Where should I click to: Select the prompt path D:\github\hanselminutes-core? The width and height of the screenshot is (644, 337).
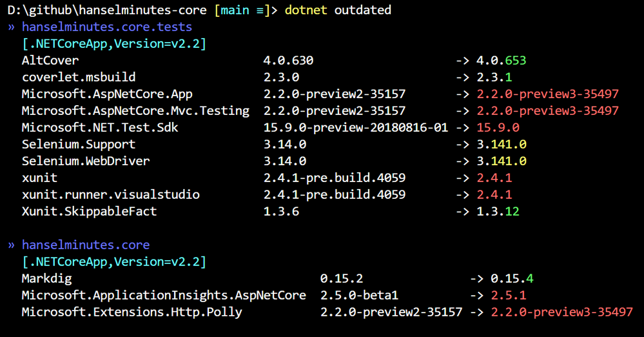coord(107,10)
